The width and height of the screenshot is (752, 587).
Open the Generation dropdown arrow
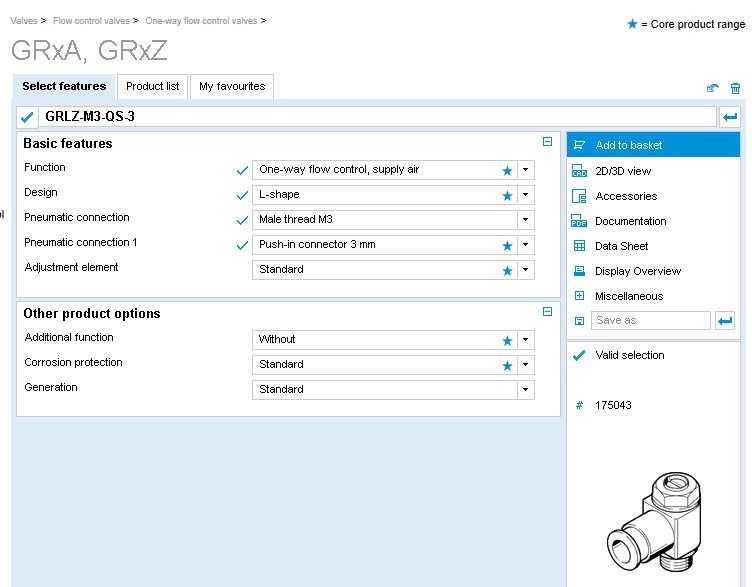coord(526,389)
